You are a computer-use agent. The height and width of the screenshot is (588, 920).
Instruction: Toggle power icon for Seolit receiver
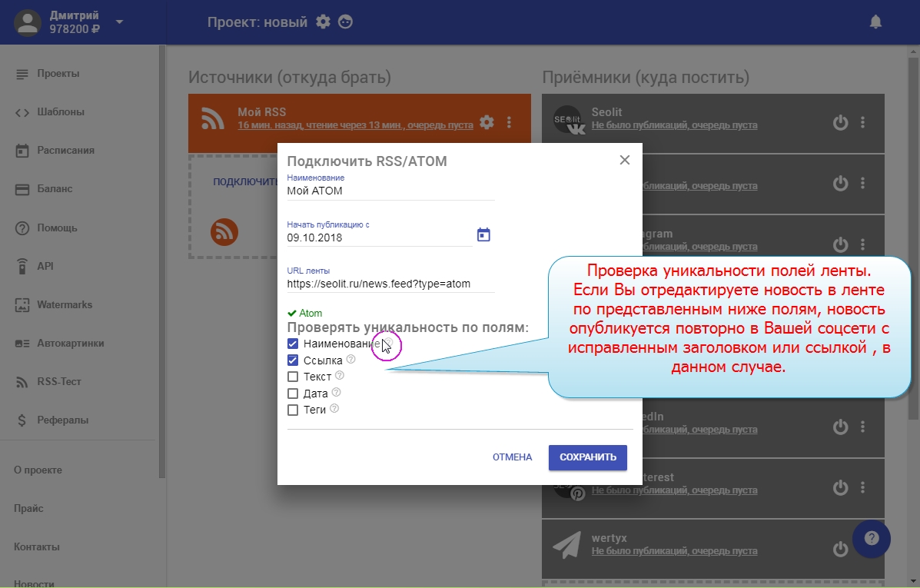840,122
